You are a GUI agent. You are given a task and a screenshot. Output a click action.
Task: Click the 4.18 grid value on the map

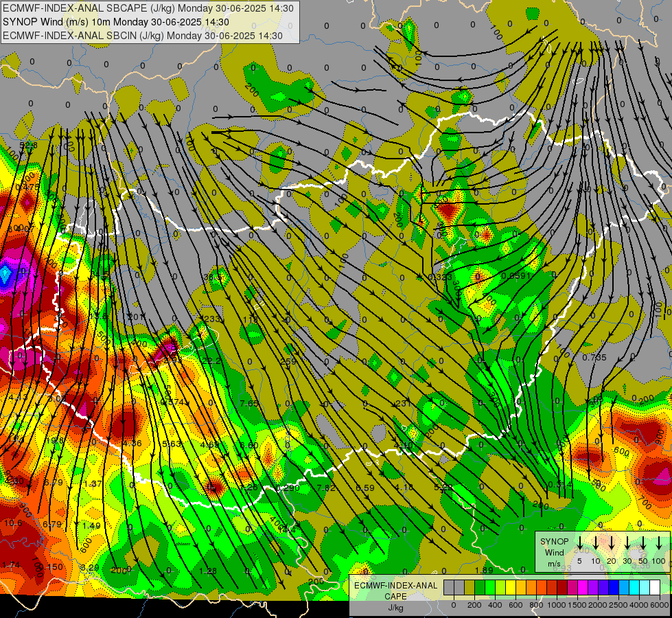coord(404,488)
